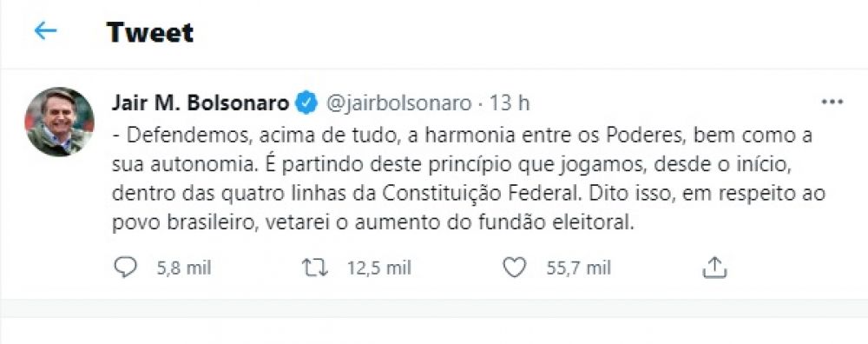The height and width of the screenshot is (344, 868).
Task: Visit the @jairbolsonaro handle link
Action: pyautogui.click(x=399, y=103)
